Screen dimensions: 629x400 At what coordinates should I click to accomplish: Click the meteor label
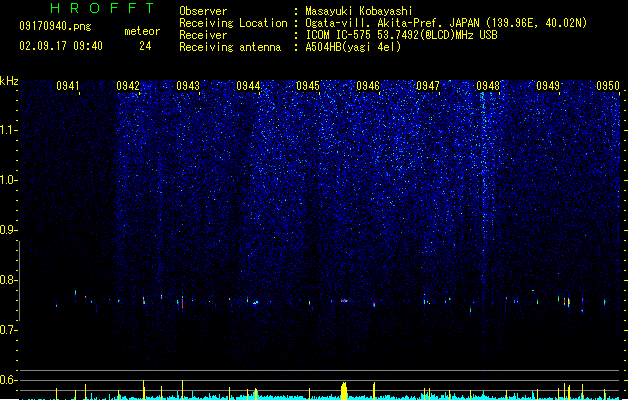pos(142,31)
